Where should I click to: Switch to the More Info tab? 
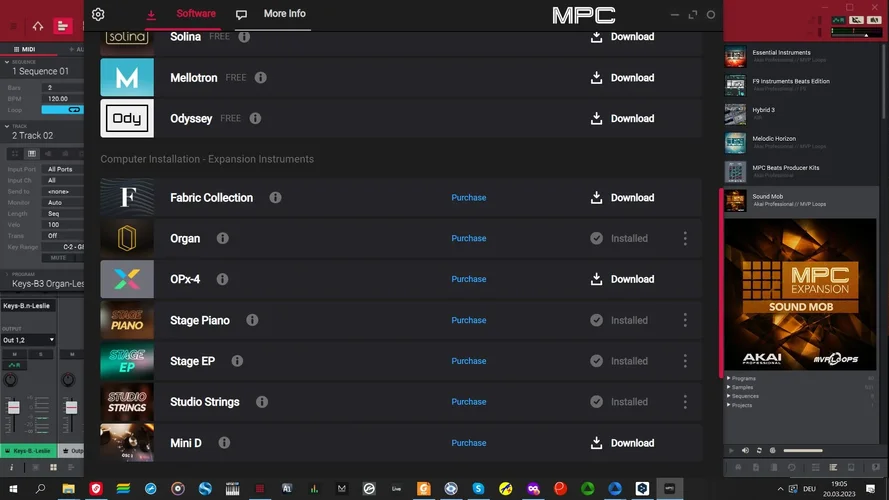tap(284, 14)
